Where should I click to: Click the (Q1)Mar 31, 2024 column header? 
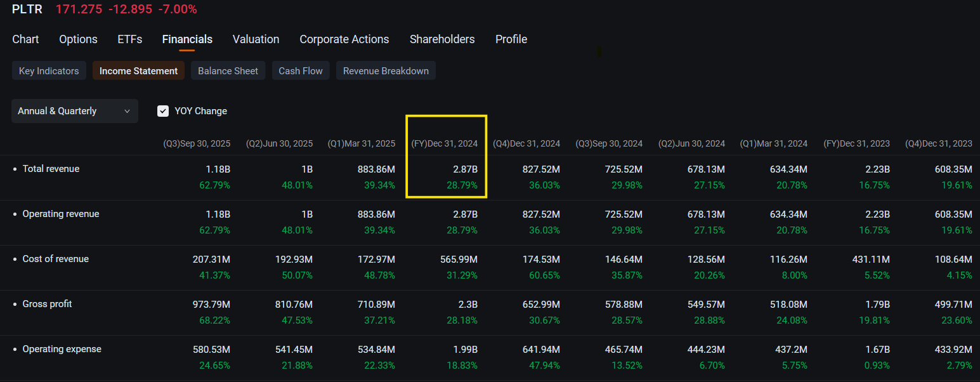(774, 144)
